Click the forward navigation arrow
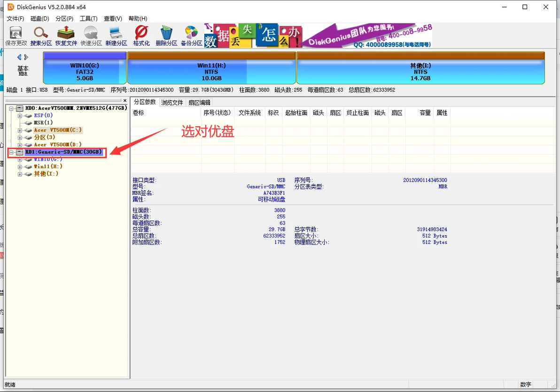This screenshot has height=392, width=560. pos(26,56)
